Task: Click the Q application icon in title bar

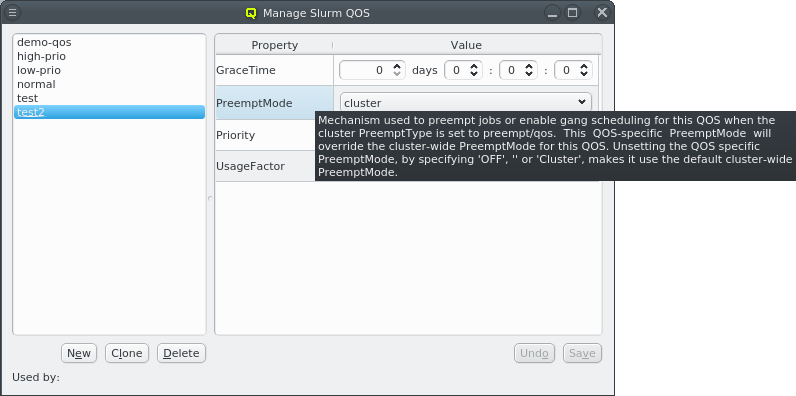Action: pyautogui.click(x=251, y=13)
